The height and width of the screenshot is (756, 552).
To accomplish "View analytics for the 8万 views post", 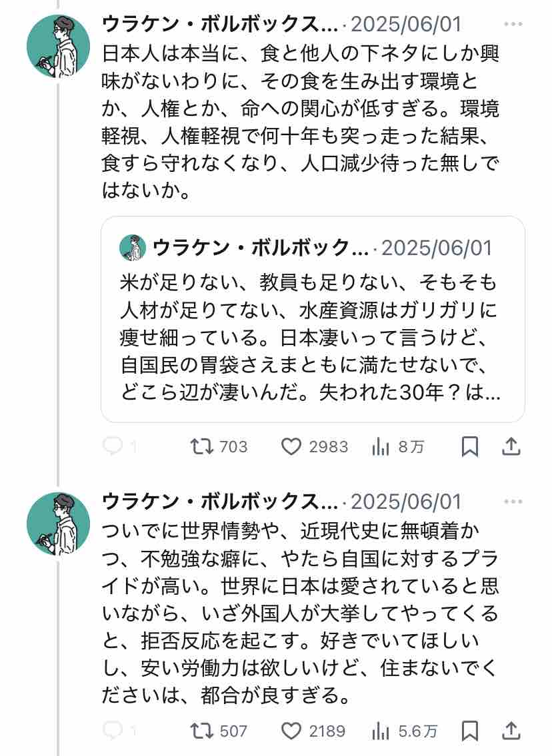I will (381, 447).
